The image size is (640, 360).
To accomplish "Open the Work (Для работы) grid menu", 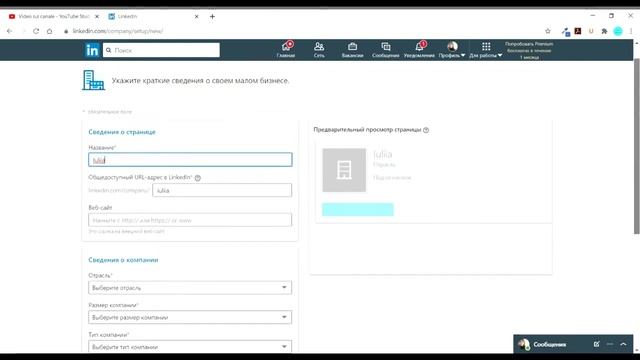I will click(x=486, y=50).
